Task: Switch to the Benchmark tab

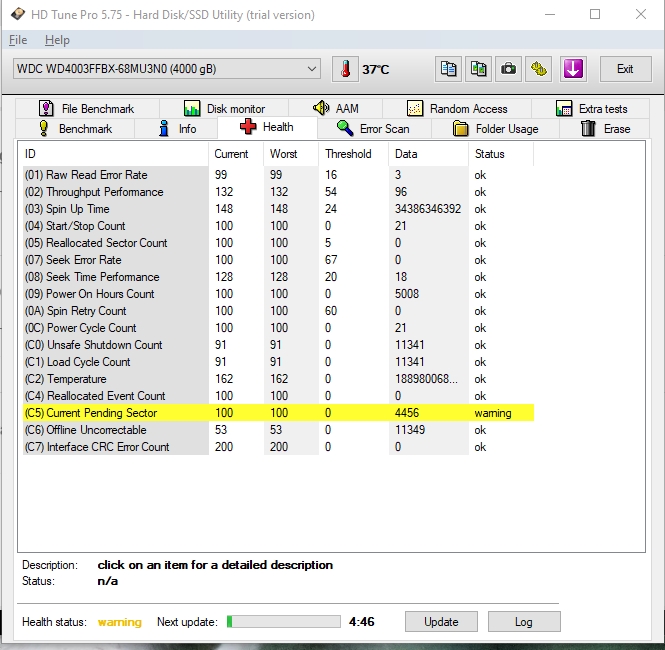Action: pos(75,128)
